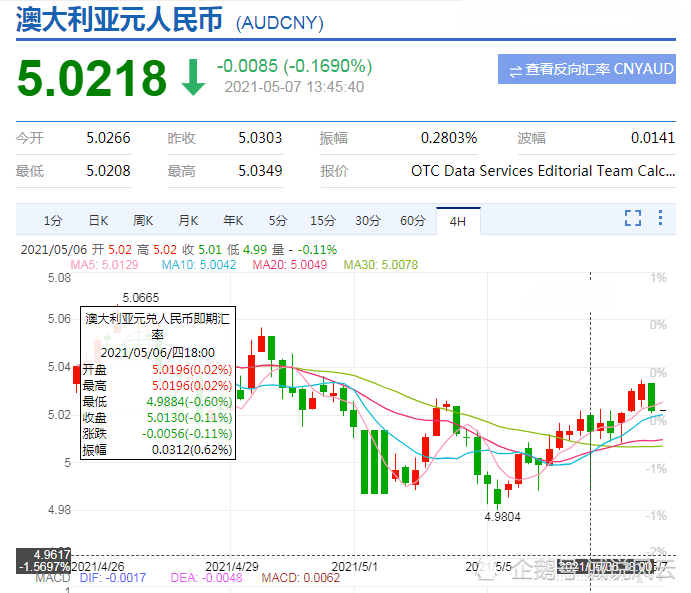Click the 今开 value 5.0266

point(108,138)
